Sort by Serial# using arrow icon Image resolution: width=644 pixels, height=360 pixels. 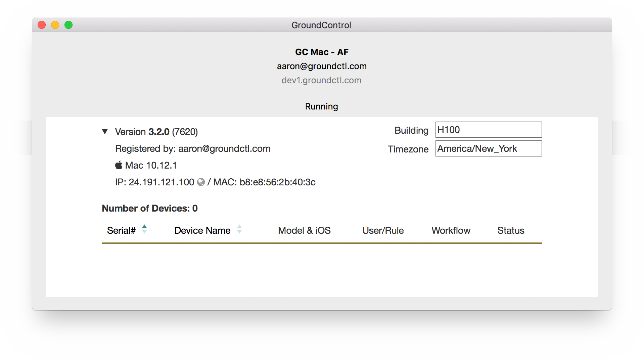pos(144,229)
